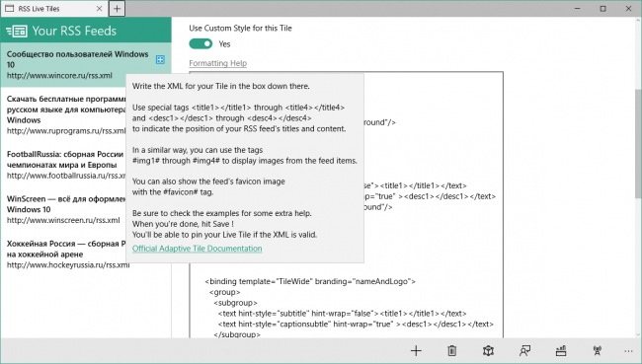
Task: Select the Сообщество пользователей Windows 10 feed
Action: coord(86,65)
